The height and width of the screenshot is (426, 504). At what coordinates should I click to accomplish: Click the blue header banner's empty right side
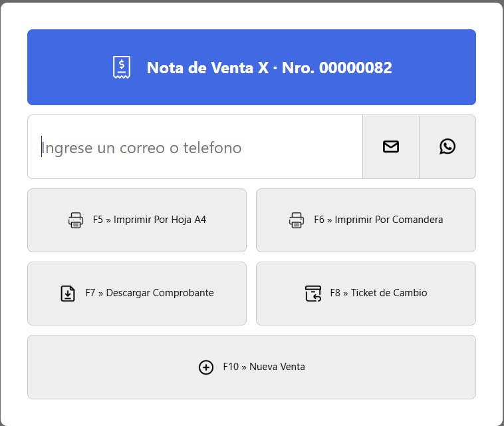439,67
